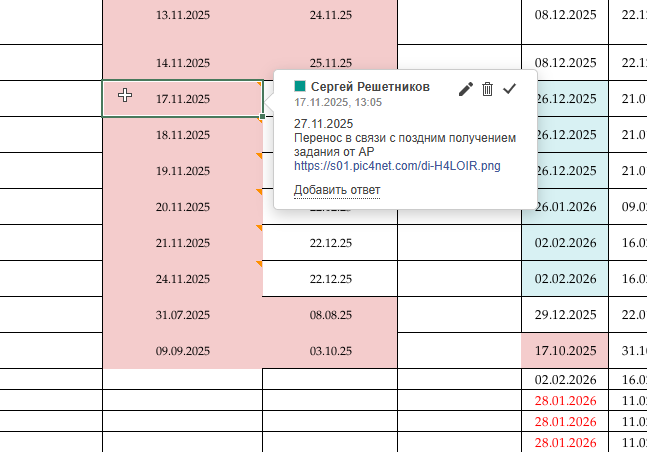The height and width of the screenshot is (452, 647).
Task: Click comment indicator triangle on 18.11.2025 cell
Action: click(259, 122)
